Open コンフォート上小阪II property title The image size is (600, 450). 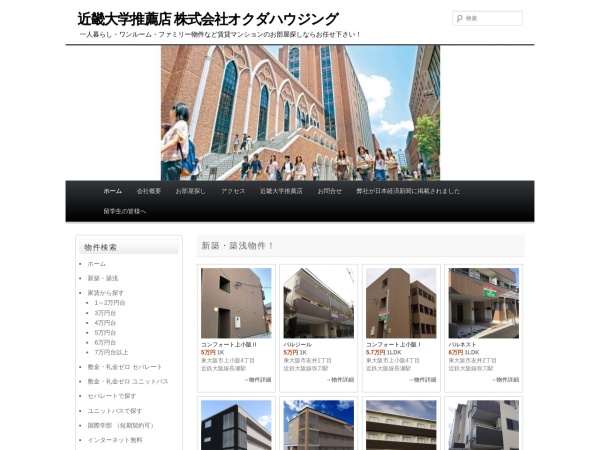pyautogui.click(x=228, y=344)
